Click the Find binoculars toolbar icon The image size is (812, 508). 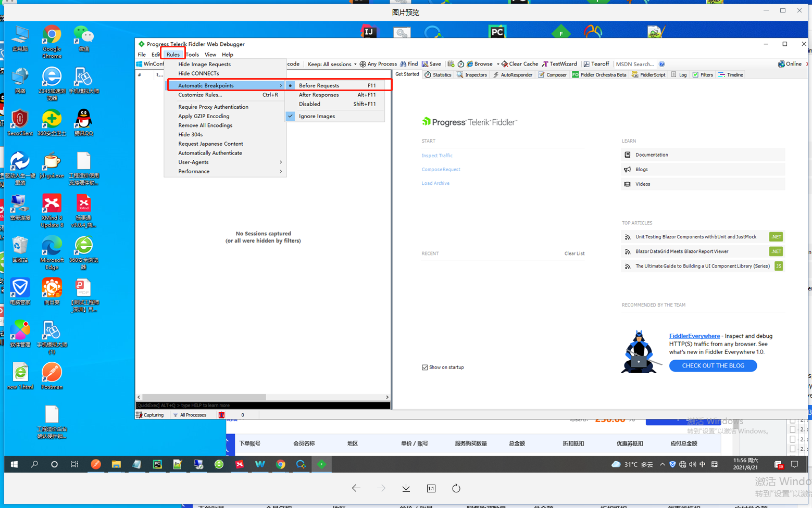tap(403, 64)
